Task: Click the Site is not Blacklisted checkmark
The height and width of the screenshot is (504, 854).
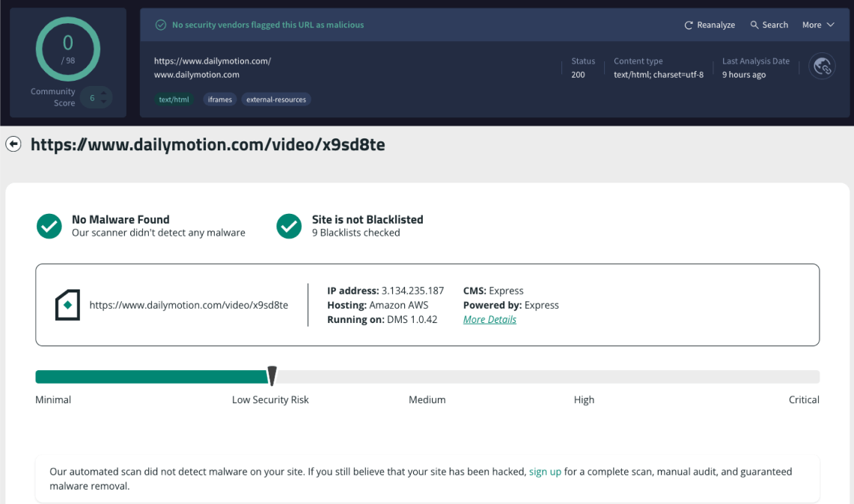Action: tap(289, 226)
